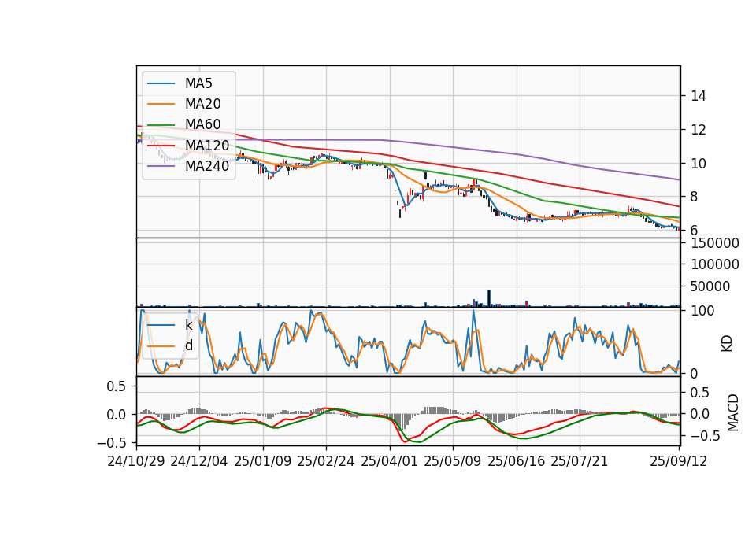
Task: Click the left MACD axis value −0.5
Action: coord(111,442)
